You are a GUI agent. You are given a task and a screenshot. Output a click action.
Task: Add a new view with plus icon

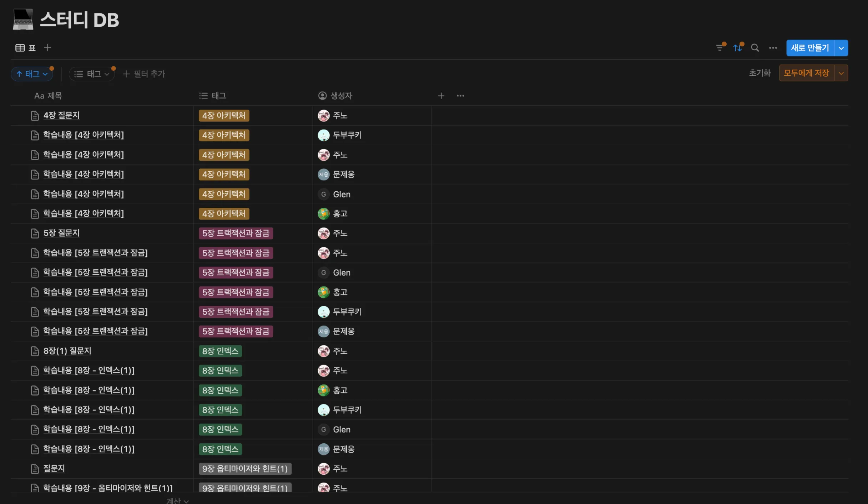pyautogui.click(x=47, y=48)
